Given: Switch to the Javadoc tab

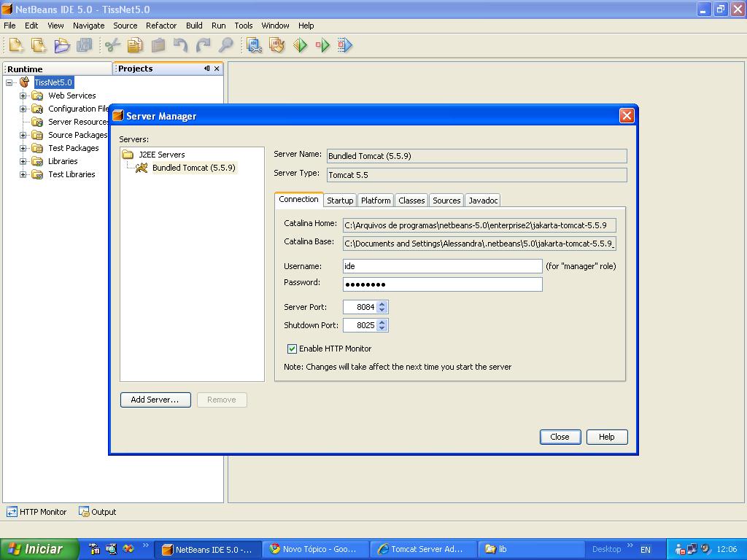Looking at the screenshot, I should (x=483, y=201).
